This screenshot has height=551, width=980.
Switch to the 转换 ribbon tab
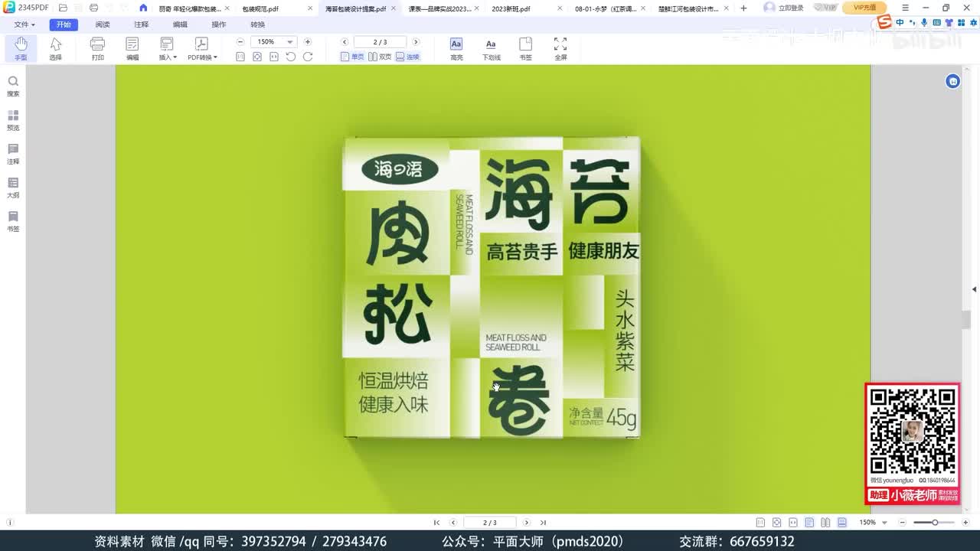(257, 24)
